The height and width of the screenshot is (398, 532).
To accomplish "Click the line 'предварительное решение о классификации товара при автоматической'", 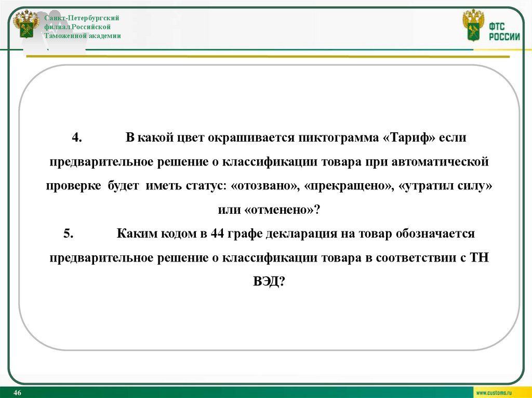I will pyautogui.click(x=269, y=162).
